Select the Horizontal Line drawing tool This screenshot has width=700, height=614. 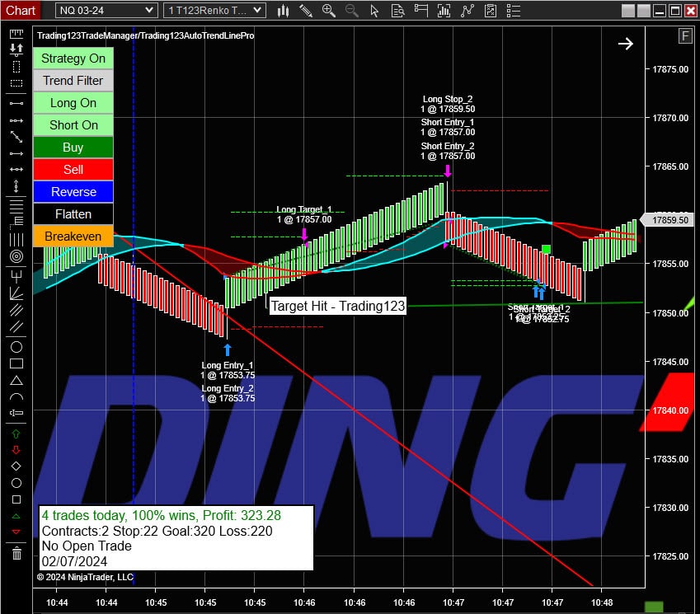[x=16, y=169]
